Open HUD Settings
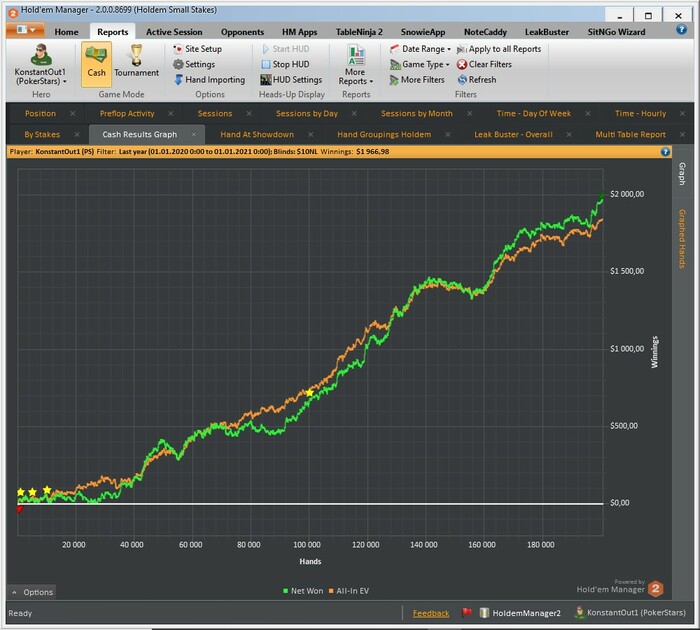 click(291, 80)
